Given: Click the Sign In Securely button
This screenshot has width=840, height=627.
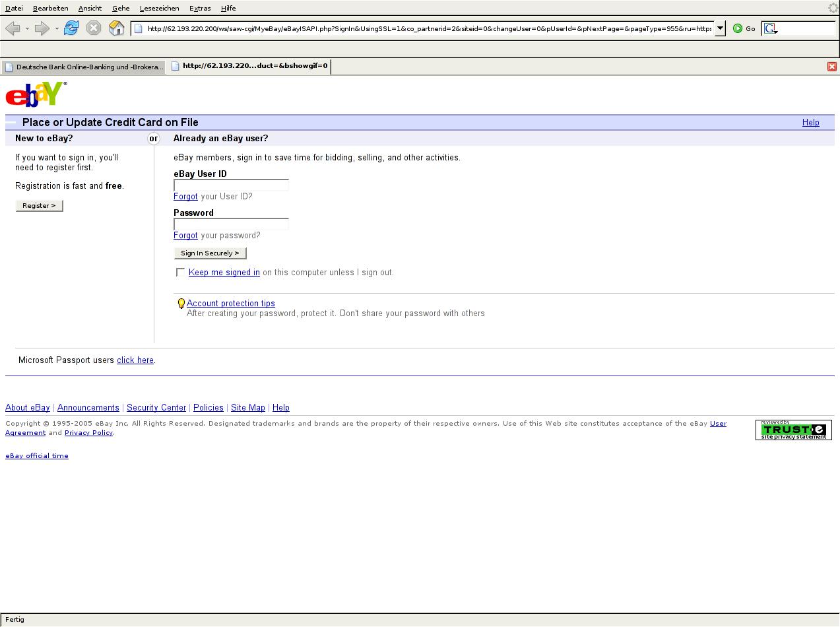Looking at the screenshot, I should pyautogui.click(x=210, y=253).
